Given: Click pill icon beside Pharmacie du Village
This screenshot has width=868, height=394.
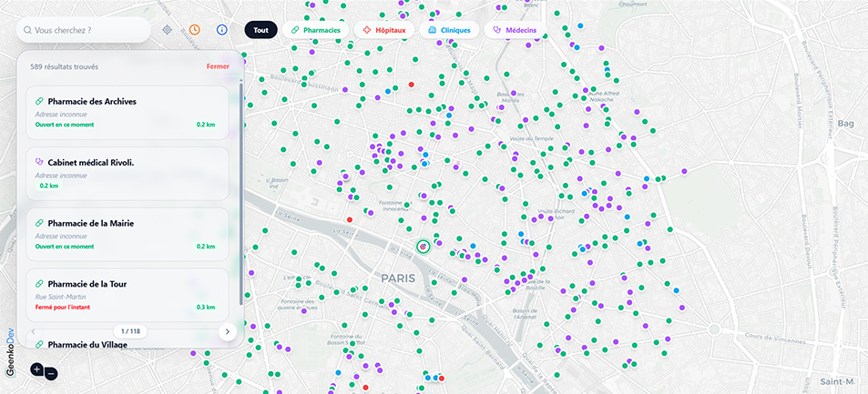Looking at the screenshot, I should 39,344.
